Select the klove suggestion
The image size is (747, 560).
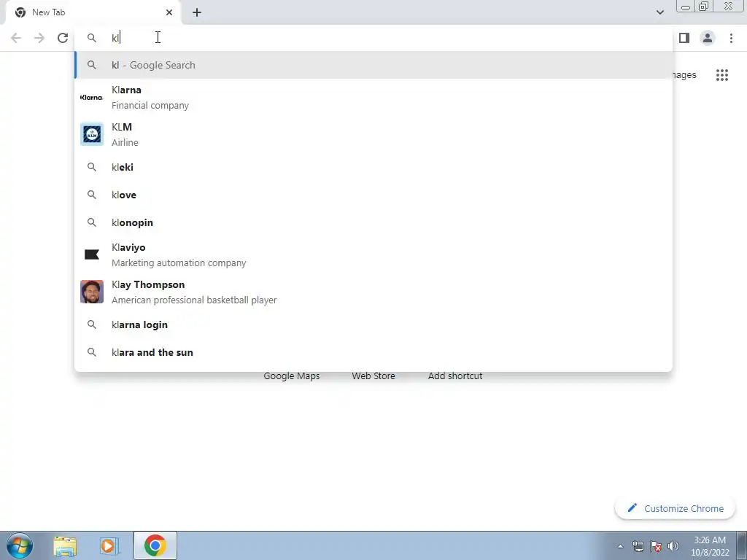point(373,195)
